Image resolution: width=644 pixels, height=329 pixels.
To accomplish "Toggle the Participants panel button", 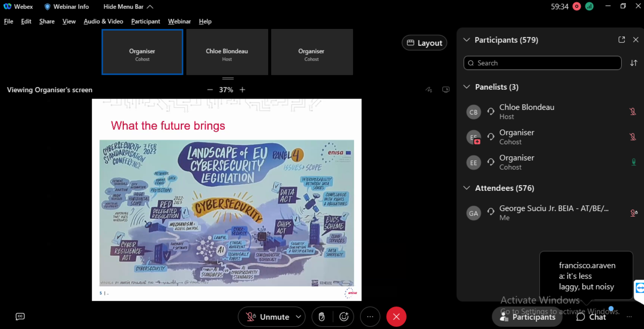I will [527, 317].
